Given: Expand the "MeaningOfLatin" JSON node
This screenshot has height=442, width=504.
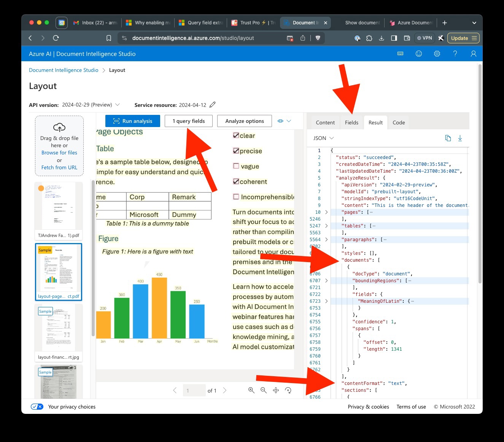Looking at the screenshot, I should 326,301.
